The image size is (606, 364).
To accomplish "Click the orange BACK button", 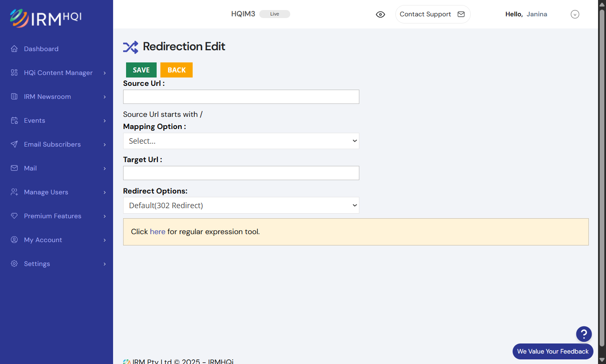I will click(176, 70).
